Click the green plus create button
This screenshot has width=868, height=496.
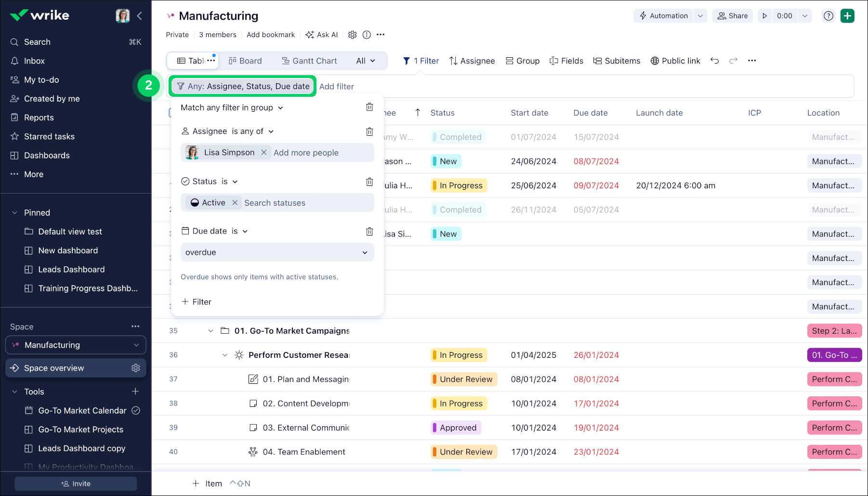pyautogui.click(x=847, y=16)
